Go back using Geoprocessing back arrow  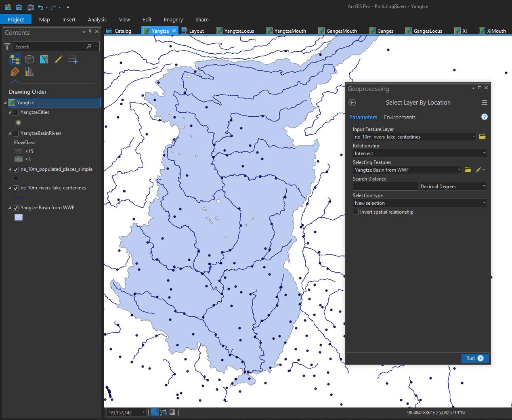pos(352,103)
